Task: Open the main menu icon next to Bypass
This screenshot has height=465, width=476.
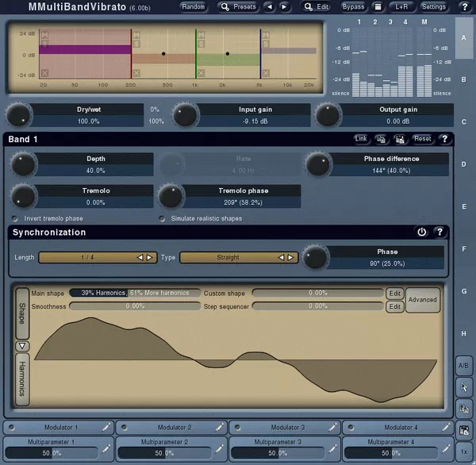Action: coord(378,6)
